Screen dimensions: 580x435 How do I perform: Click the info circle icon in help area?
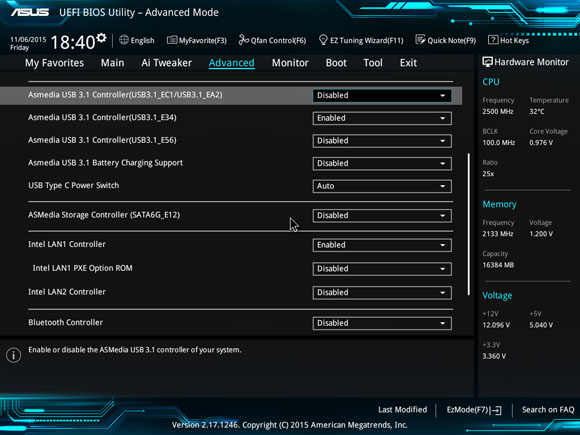[x=13, y=355]
